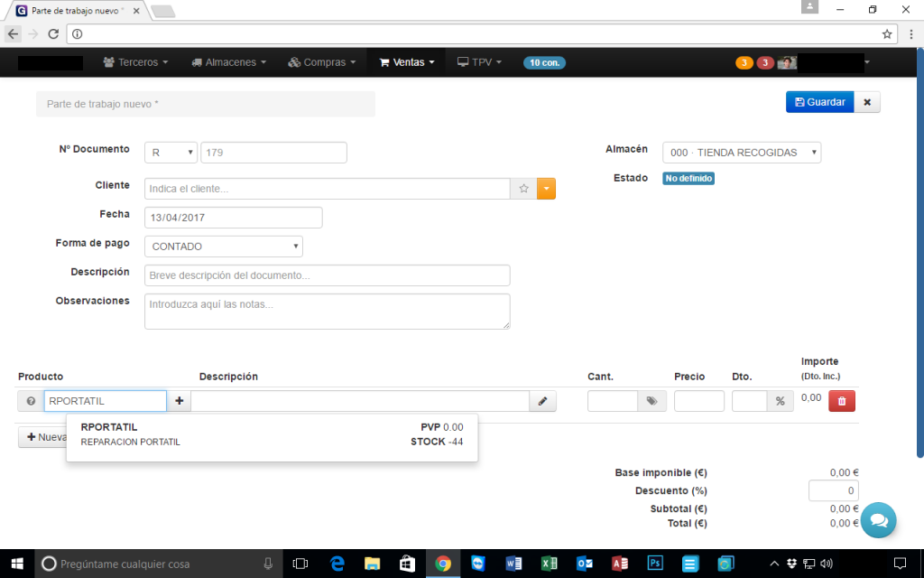Click the question mark icon before the product field
924x578 pixels.
click(31, 401)
